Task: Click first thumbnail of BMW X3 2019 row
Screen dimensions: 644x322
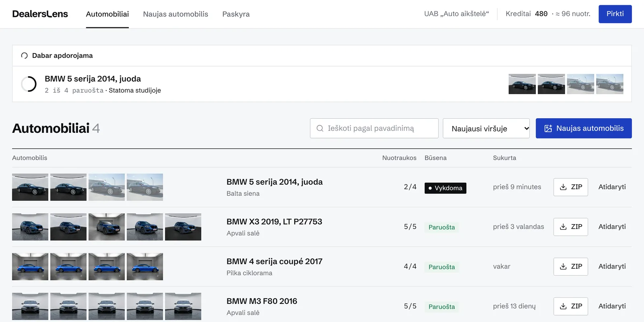Action: pyautogui.click(x=30, y=227)
